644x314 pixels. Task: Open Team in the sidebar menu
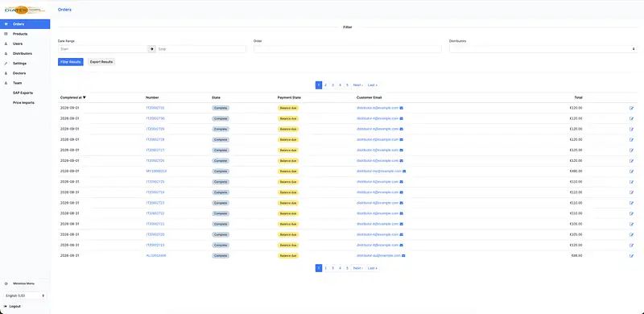click(x=17, y=83)
